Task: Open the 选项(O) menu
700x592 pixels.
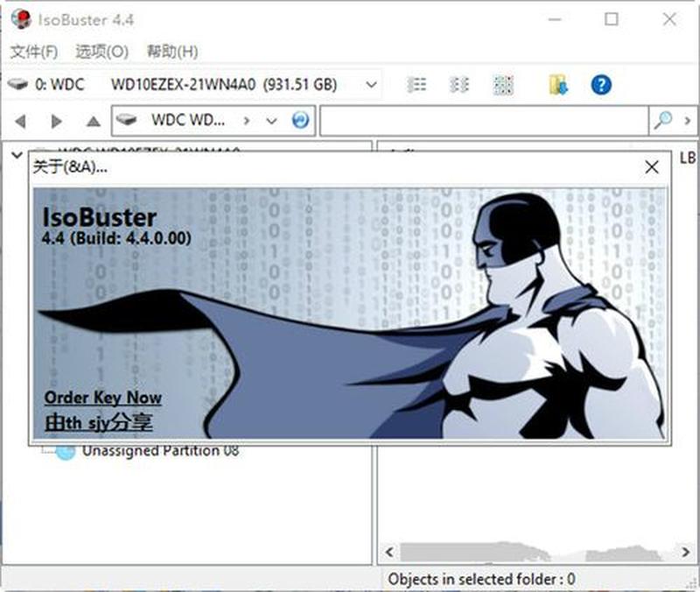Action: (101, 52)
